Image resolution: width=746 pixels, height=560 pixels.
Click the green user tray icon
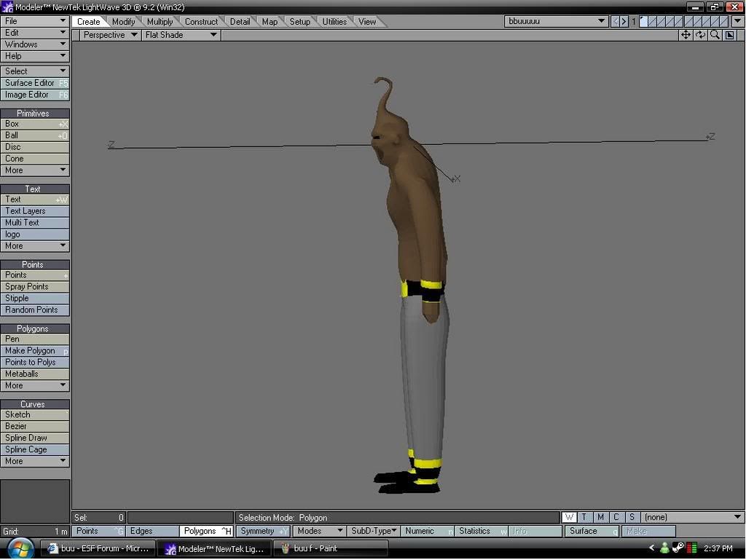click(664, 548)
